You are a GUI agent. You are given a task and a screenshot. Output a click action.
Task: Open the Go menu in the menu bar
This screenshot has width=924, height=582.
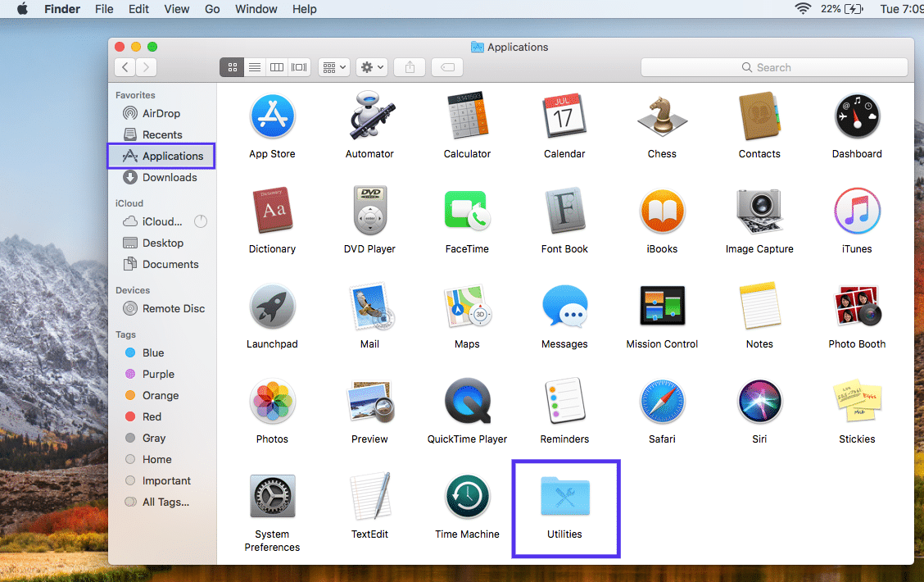[x=212, y=9]
